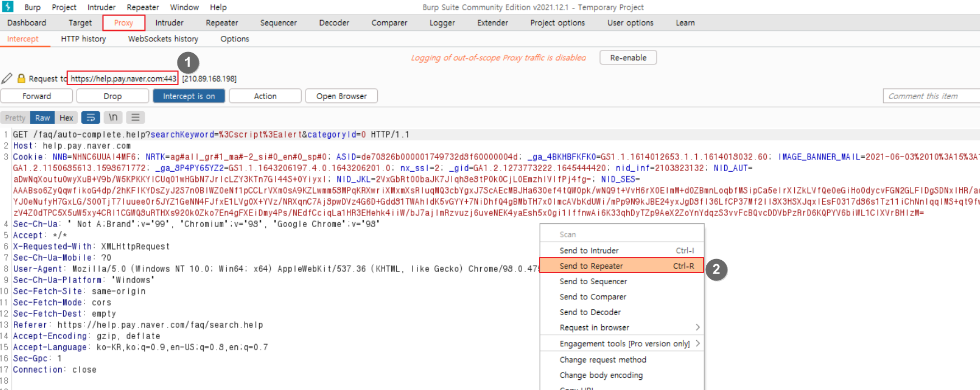
Task: Choose Send to Sequencer from context menu
Action: pos(622,281)
